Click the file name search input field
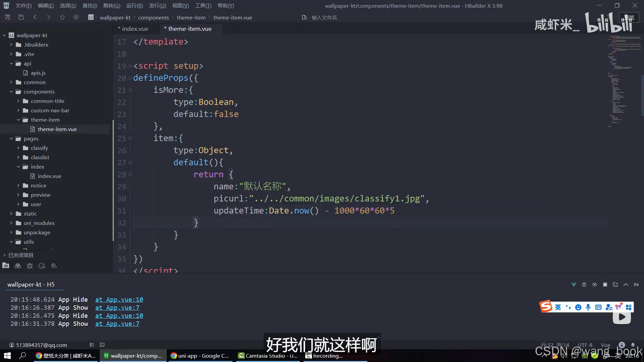Viewport: 644px width, 362px height. [x=324, y=17]
